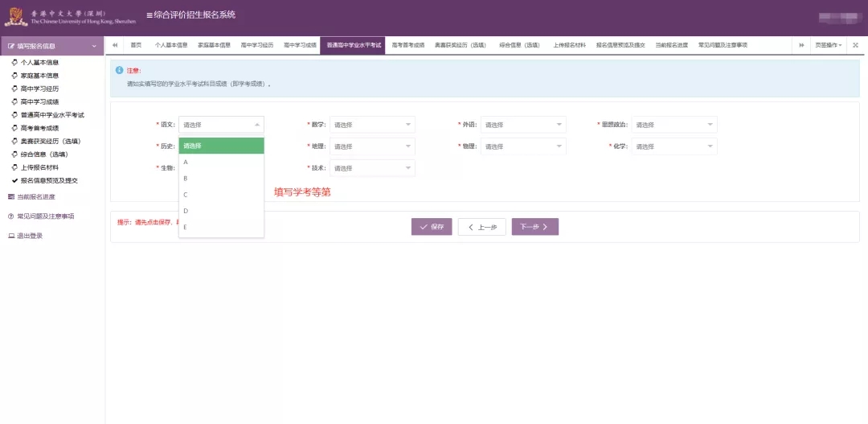Viewport: 868px width, 424px height.
Task: Click 退出登录 to log out
Action: tap(29, 236)
